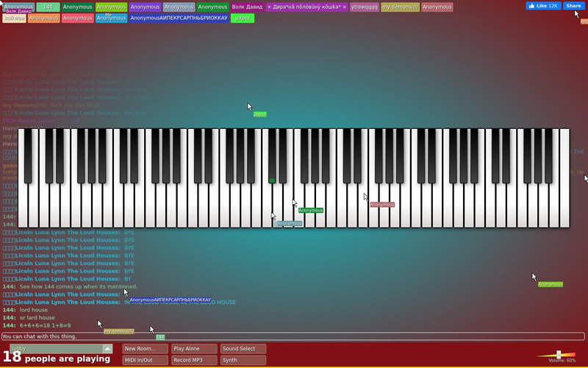Click the Play Alone button
The image size is (588, 368).
(194, 349)
